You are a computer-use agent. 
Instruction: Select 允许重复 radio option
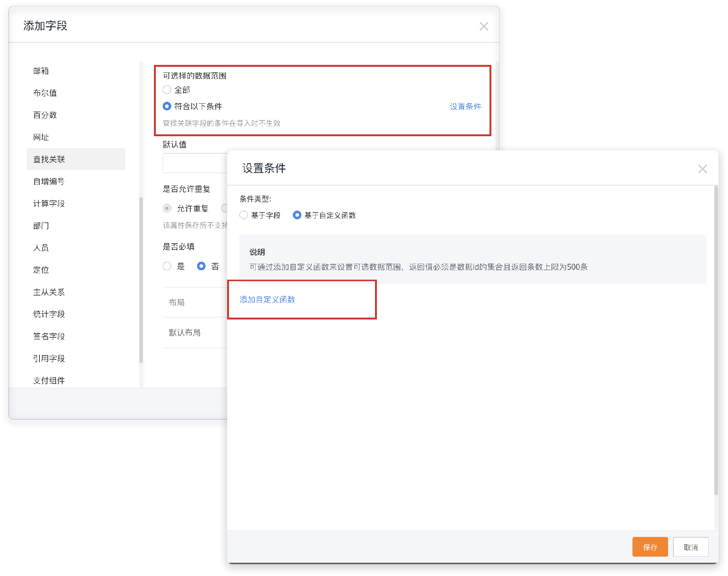tap(167, 208)
